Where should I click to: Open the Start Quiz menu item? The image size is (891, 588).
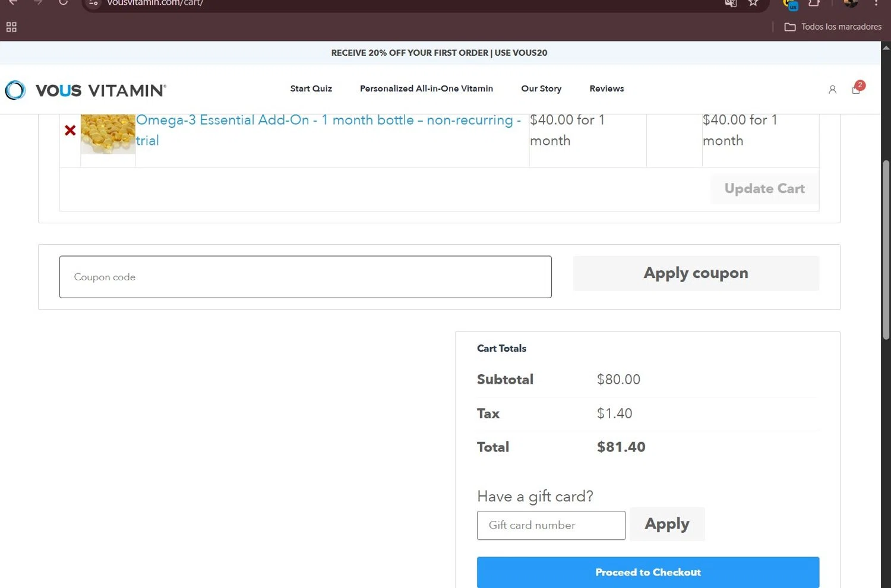pyautogui.click(x=311, y=88)
